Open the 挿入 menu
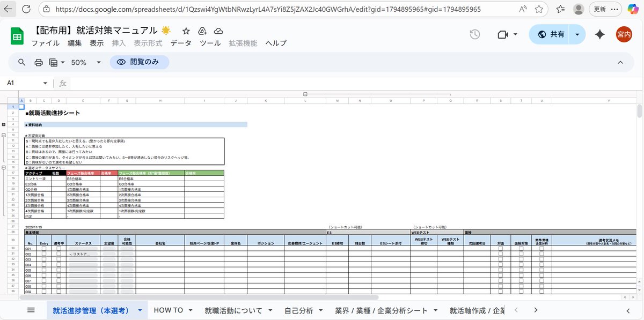The height and width of the screenshot is (320, 644). (119, 43)
